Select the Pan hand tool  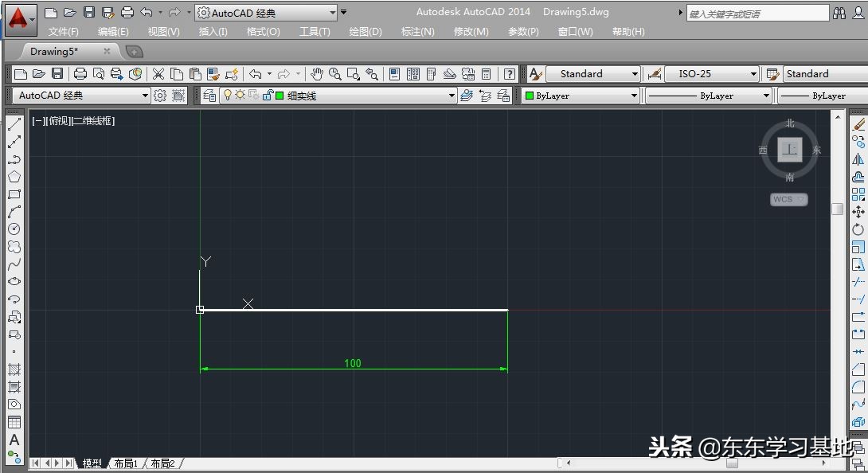[317, 74]
